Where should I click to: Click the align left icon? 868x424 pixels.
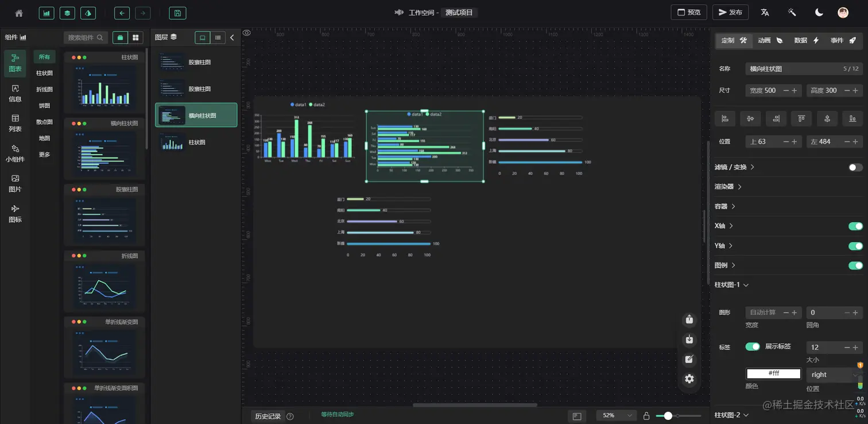pyautogui.click(x=725, y=118)
